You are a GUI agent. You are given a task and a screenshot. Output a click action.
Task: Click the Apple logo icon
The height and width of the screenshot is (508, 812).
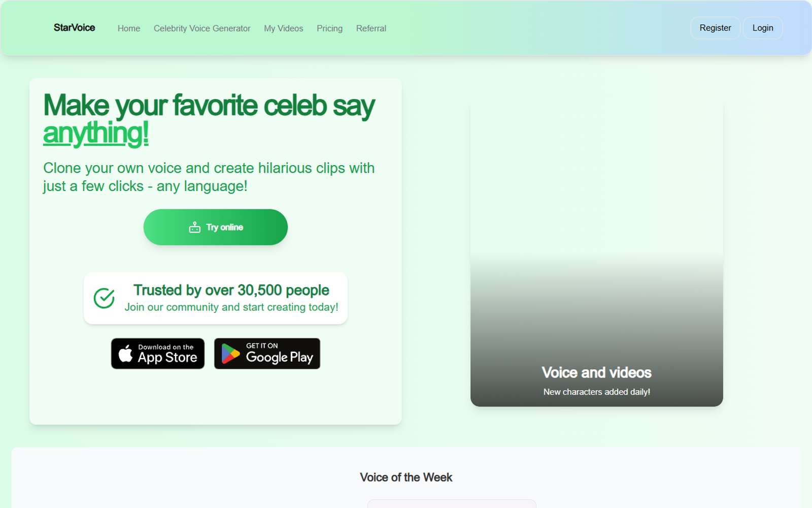coord(125,353)
